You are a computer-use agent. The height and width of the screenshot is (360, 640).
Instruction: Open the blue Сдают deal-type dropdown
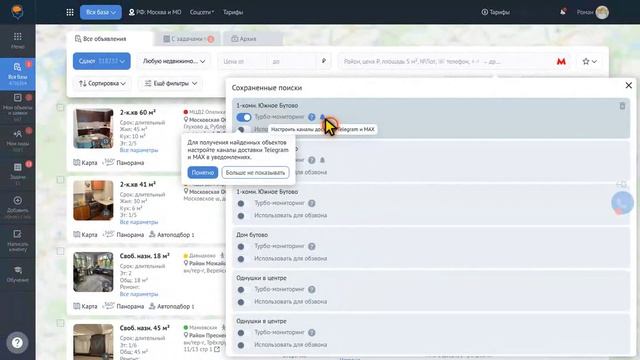point(102,61)
